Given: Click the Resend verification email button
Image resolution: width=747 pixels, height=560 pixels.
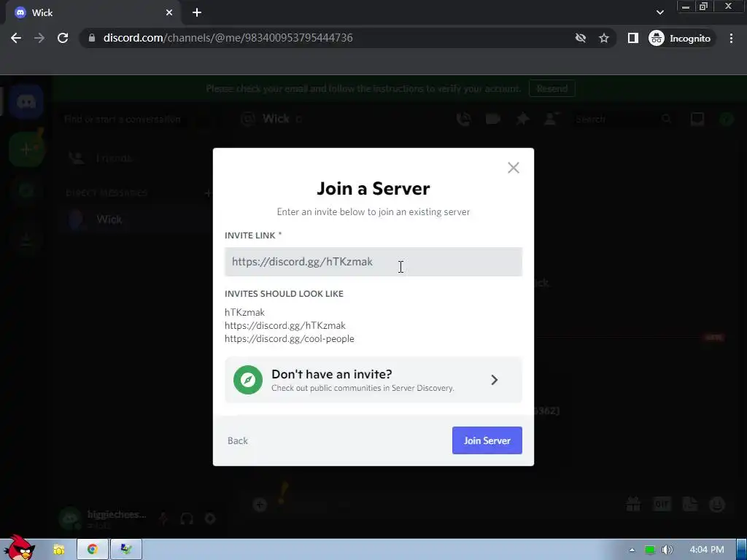Looking at the screenshot, I should tap(551, 88).
